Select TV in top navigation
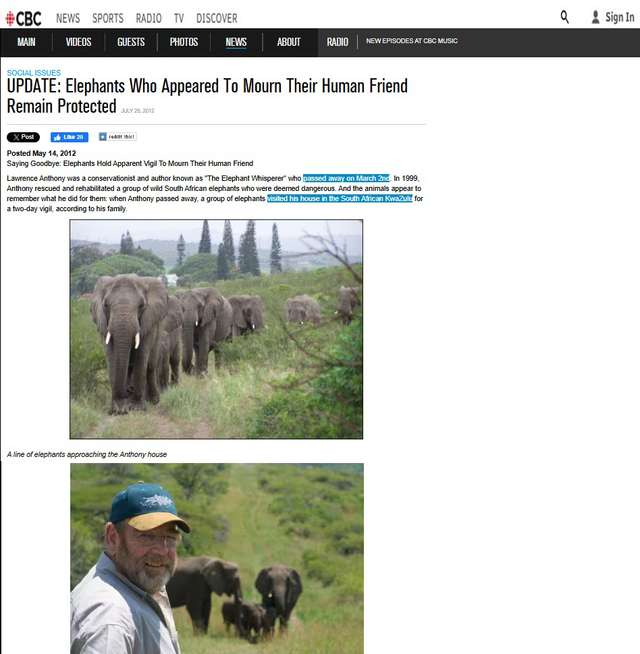 (x=179, y=18)
